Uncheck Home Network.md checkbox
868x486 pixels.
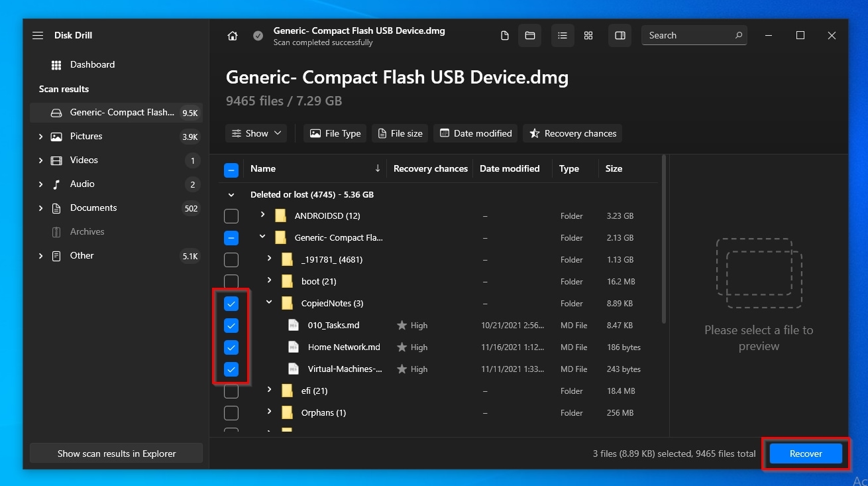231,347
